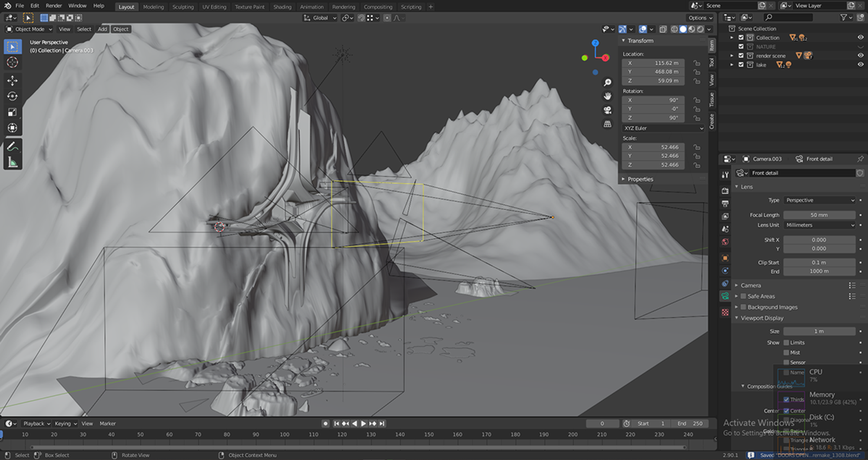Select the Cursor tool in toolbar
The height and width of the screenshot is (460, 868).
(13, 62)
